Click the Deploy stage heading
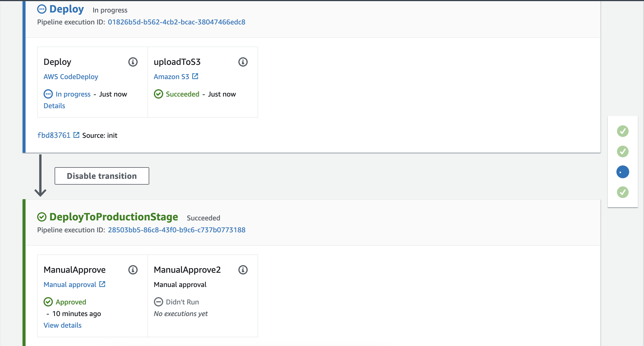644x346 pixels. [66, 9]
